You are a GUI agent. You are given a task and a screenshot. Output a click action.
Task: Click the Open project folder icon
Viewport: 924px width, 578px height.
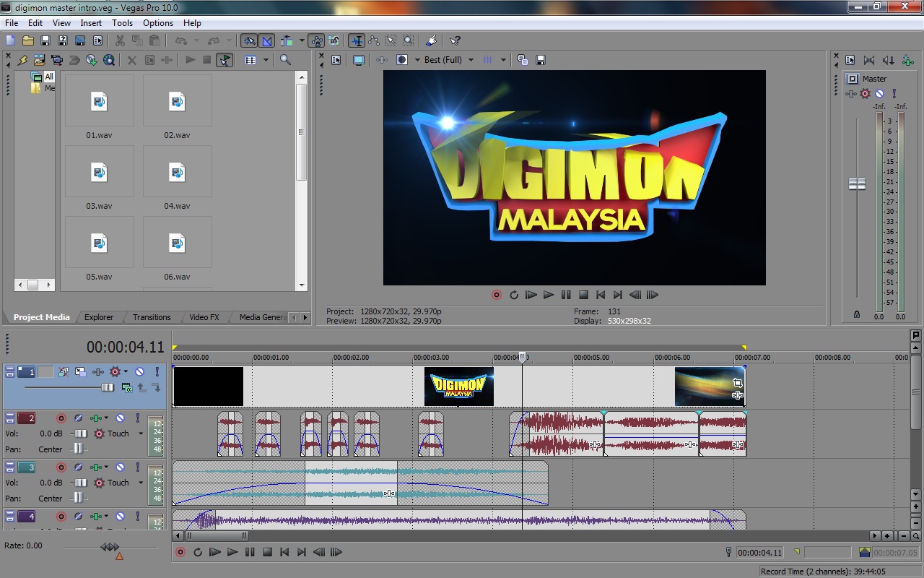[28, 40]
